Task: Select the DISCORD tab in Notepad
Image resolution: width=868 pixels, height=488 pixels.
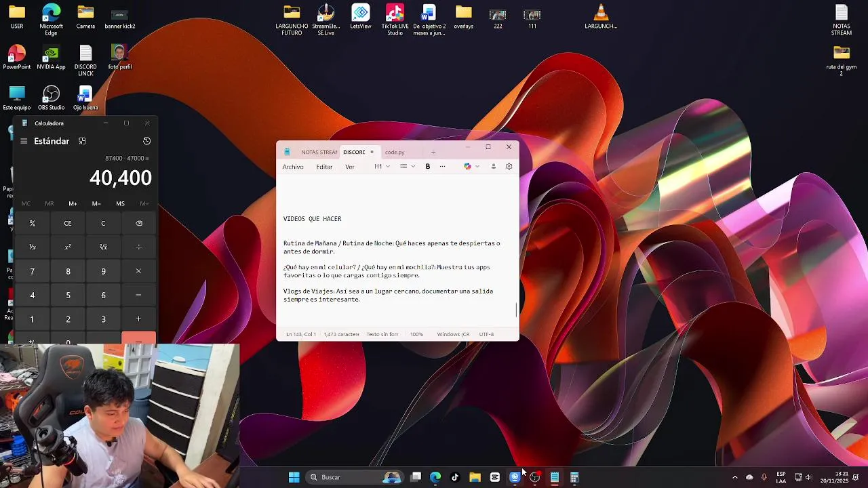Action: tap(354, 152)
